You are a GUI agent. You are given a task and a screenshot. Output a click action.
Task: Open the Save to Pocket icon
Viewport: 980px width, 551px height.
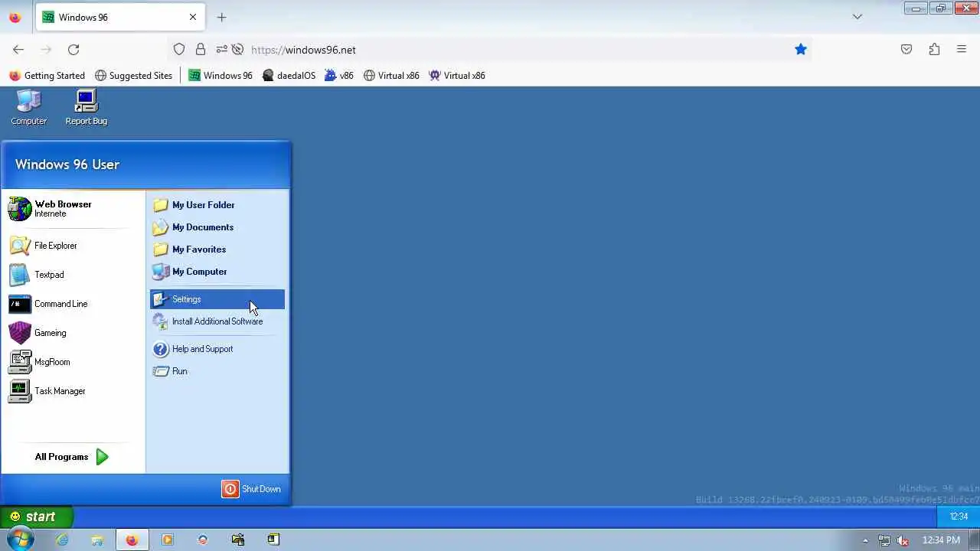(x=906, y=50)
